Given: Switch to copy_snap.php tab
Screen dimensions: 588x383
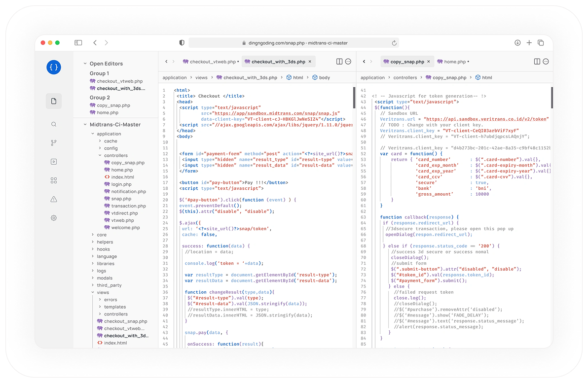Looking at the screenshot, I should pyautogui.click(x=407, y=62).
